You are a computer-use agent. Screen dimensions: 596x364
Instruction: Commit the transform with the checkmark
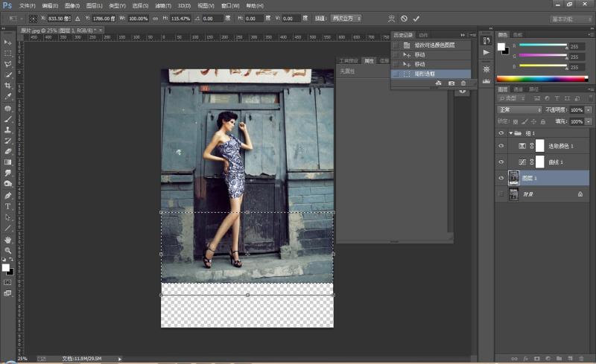416,19
